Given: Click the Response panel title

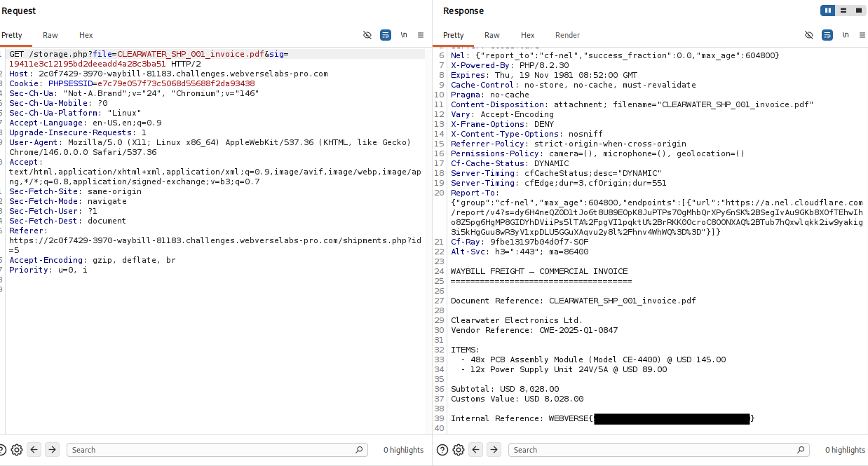Looking at the screenshot, I should pos(463,11).
